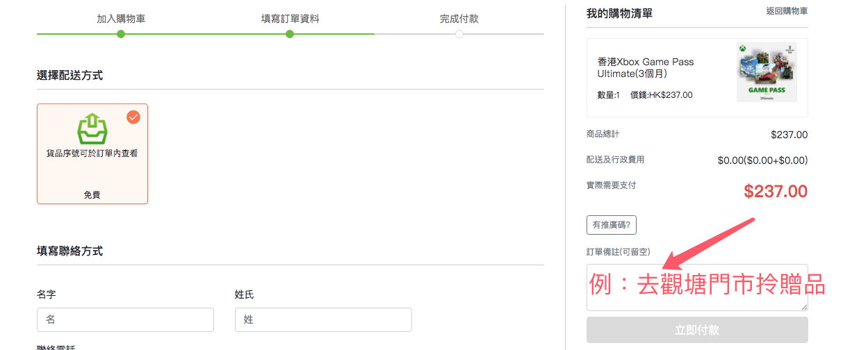Image resolution: width=868 pixels, height=350 pixels.
Task: Click the 完成付款 step dot
Action: tap(459, 34)
